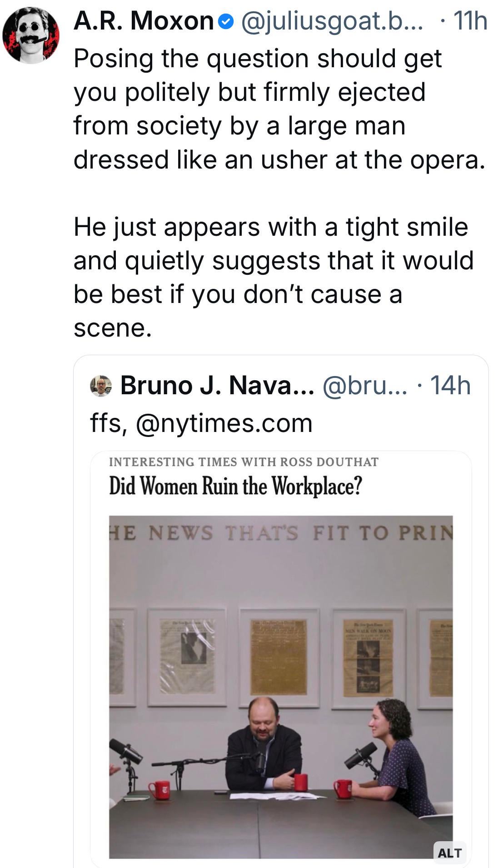Click the 11h post timestamp
This screenshot has height=868, width=498.
[470, 21]
